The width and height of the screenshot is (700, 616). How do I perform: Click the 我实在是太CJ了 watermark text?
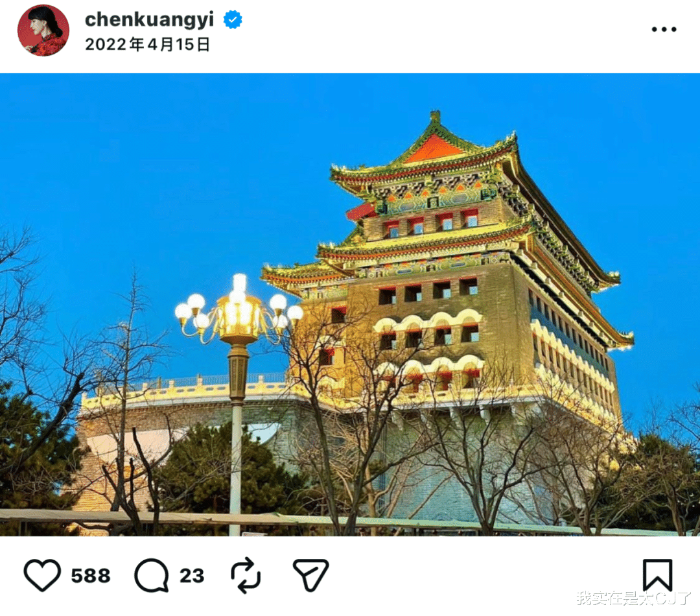[x=633, y=598]
